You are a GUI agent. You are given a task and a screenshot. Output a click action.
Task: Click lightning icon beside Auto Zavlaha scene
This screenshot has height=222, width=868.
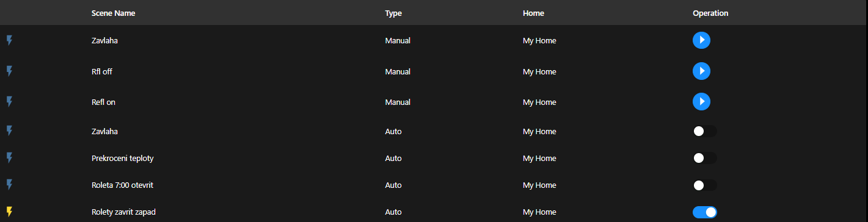click(9, 131)
